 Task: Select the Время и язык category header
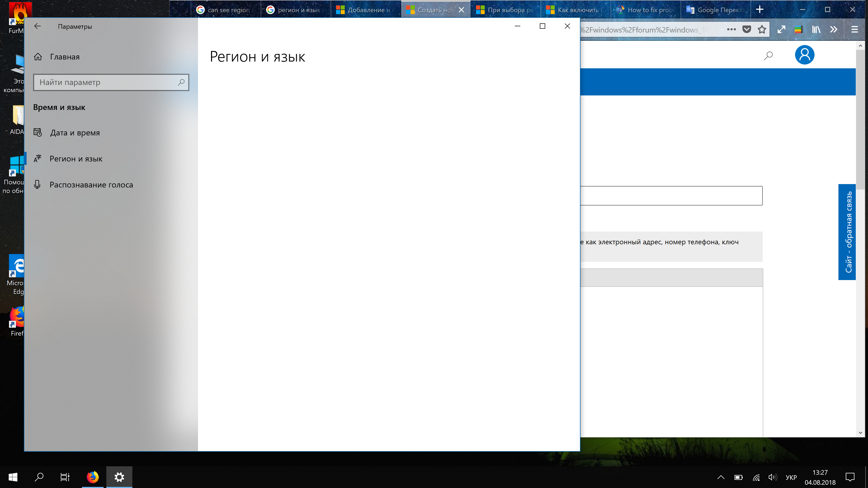tap(59, 107)
